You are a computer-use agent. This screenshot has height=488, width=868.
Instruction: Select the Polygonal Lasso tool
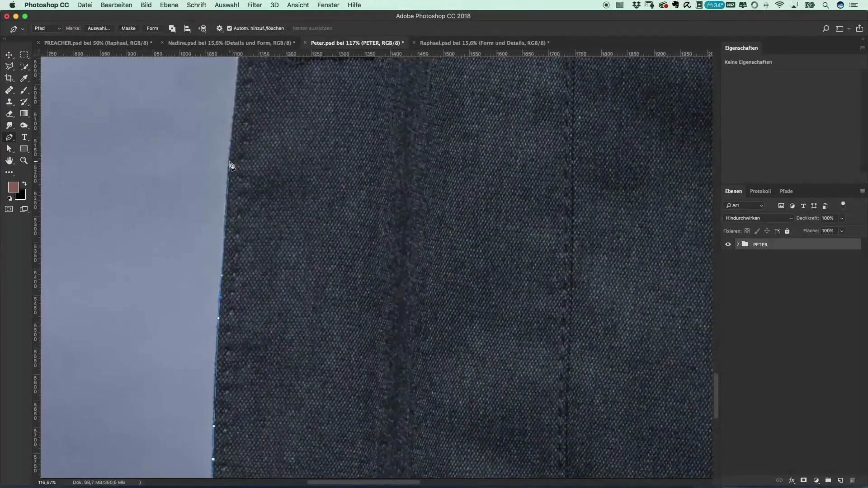pos(9,66)
